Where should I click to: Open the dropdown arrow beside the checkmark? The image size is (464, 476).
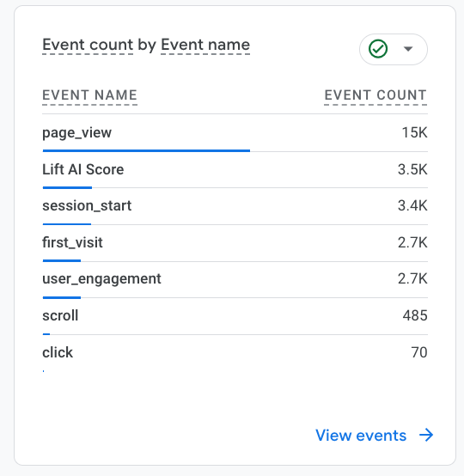[408, 49]
